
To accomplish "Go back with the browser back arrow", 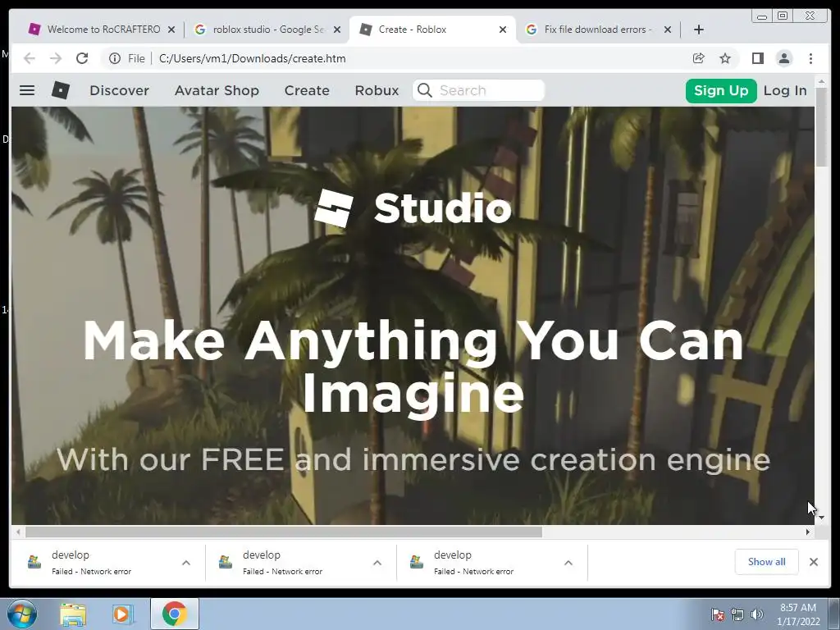I will pos(30,58).
